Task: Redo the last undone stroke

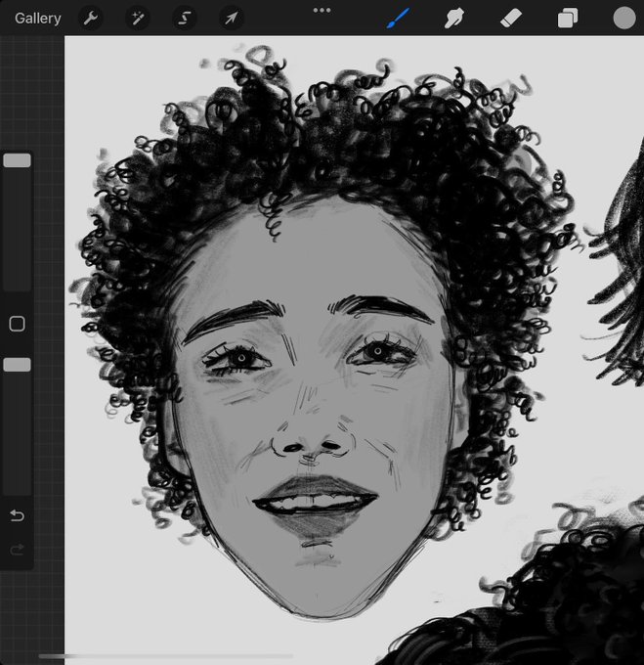Action: coord(17,550)
